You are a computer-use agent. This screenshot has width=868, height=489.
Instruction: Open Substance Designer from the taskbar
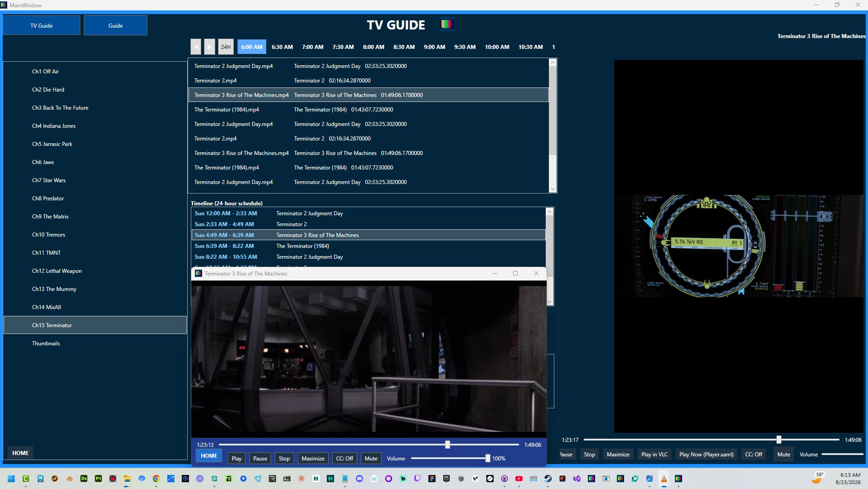coord(84,479)
